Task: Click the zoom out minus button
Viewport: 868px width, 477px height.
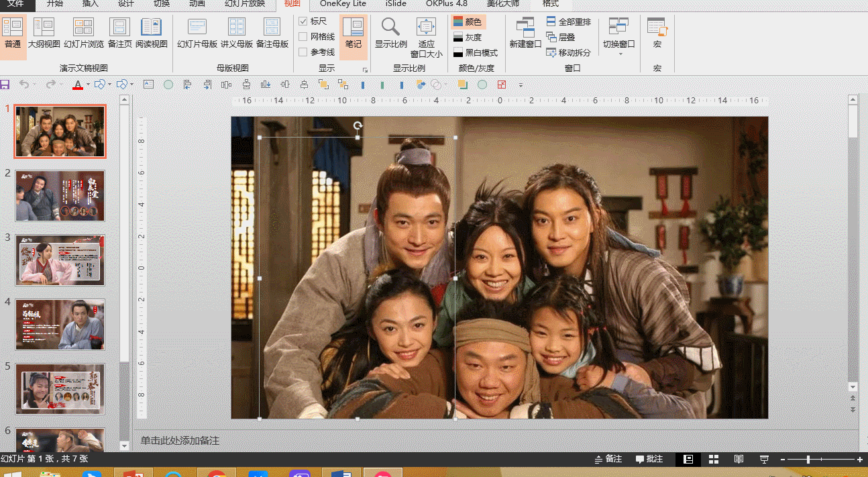Action: 783,460
